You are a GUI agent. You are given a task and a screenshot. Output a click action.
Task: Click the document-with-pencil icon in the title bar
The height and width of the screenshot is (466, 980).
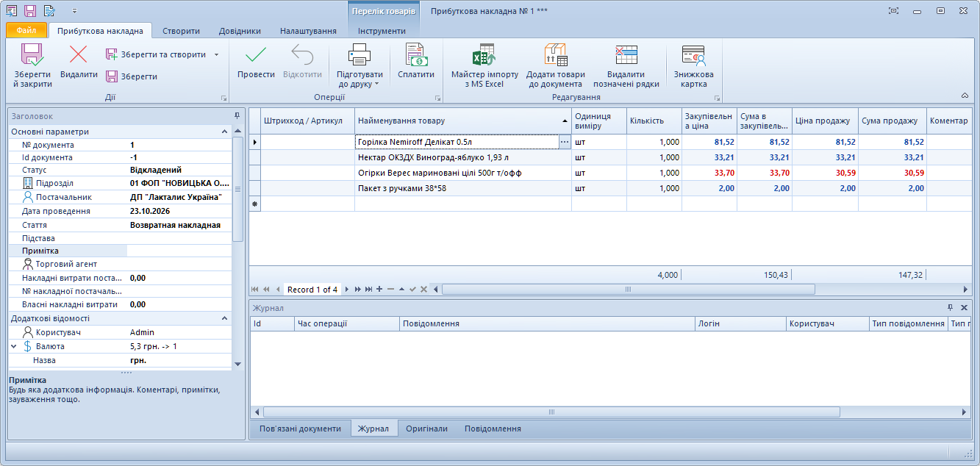coord(49,11)
